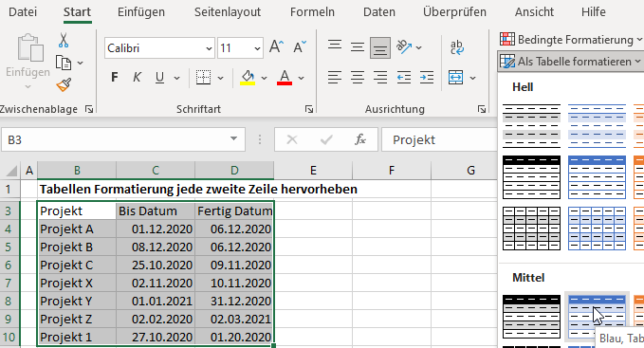Open the Daten tab
The height and width of the screenshot is (348, 644).
(x=378, y=12)
